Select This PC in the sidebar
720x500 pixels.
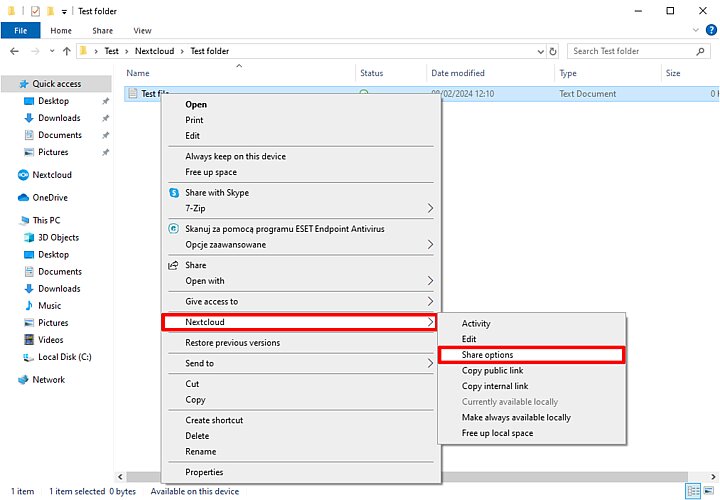coord(40,220)
